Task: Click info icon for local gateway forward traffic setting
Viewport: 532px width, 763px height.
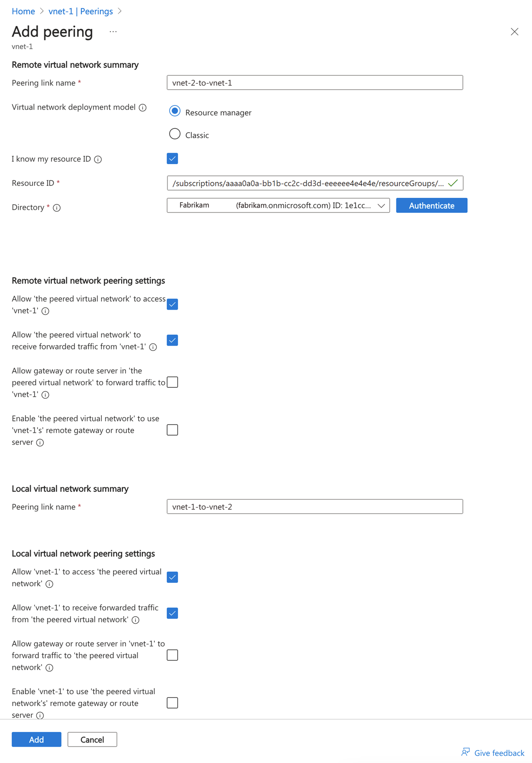Action: coord(50,668)
